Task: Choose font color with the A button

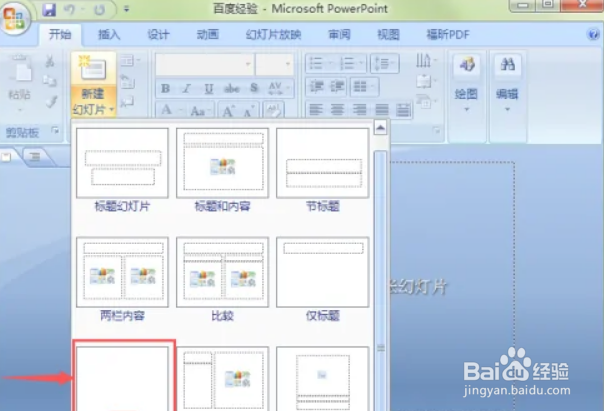Action: coord(169,111)
